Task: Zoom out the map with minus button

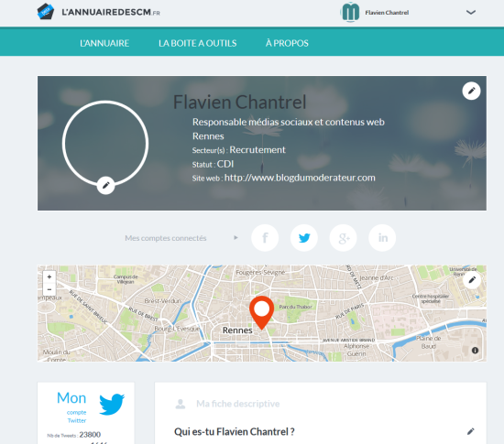Action: click(49, 289)
